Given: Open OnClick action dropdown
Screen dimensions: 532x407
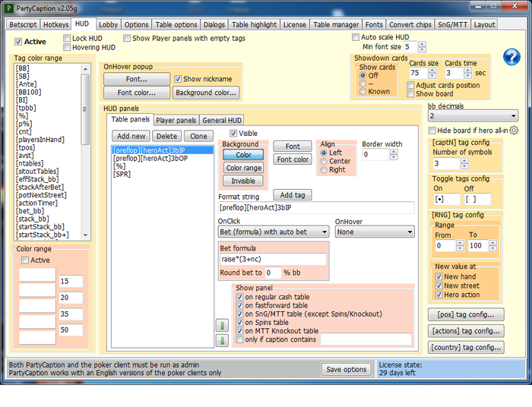Looking at the screenshot, I should click(274, 232).
